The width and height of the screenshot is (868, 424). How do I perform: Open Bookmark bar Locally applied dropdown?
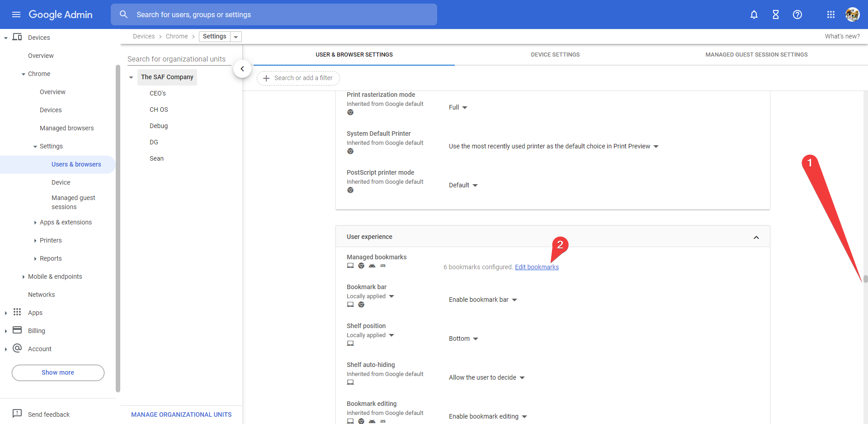[371, 296]
